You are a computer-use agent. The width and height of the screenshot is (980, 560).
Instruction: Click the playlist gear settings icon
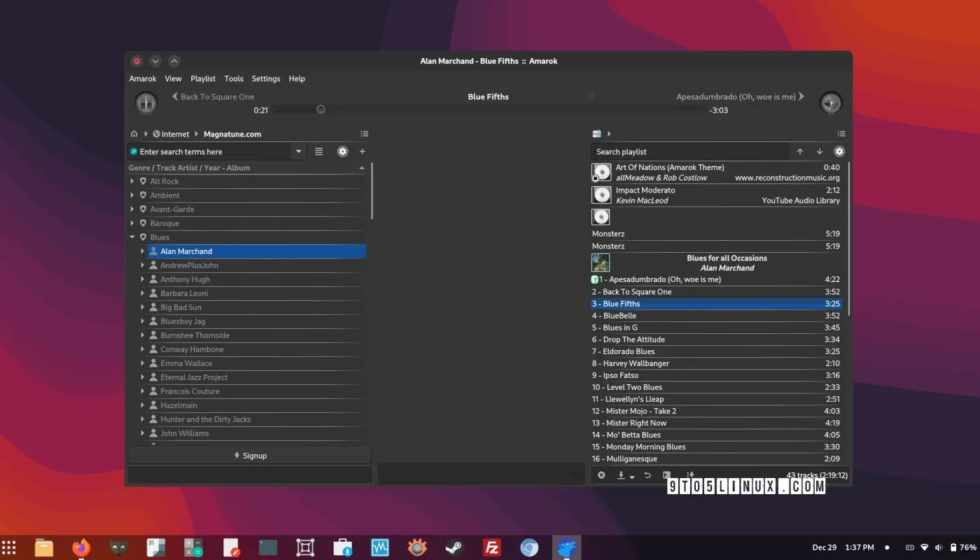[x=839, y=151]
